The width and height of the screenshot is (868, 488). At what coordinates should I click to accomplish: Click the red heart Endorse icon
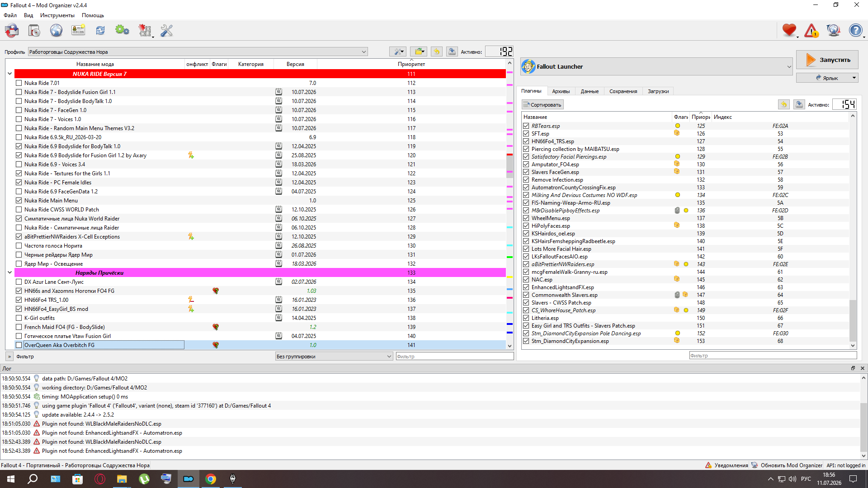coord(789,31)
